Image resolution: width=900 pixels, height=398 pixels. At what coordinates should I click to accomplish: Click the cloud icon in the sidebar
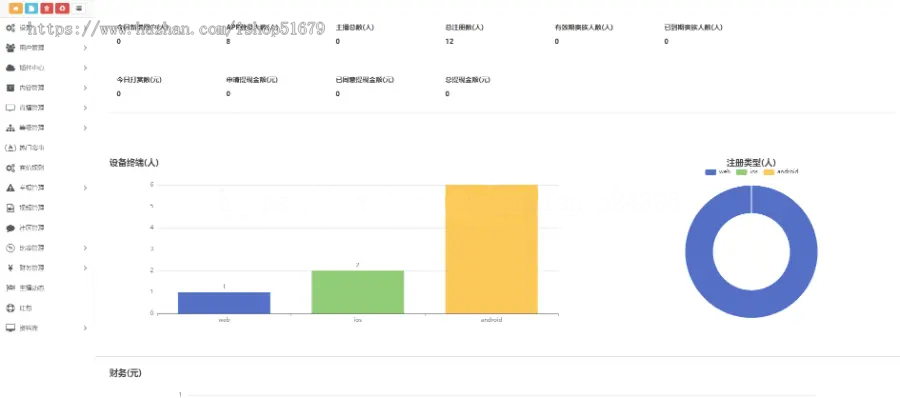coord(10,68)
